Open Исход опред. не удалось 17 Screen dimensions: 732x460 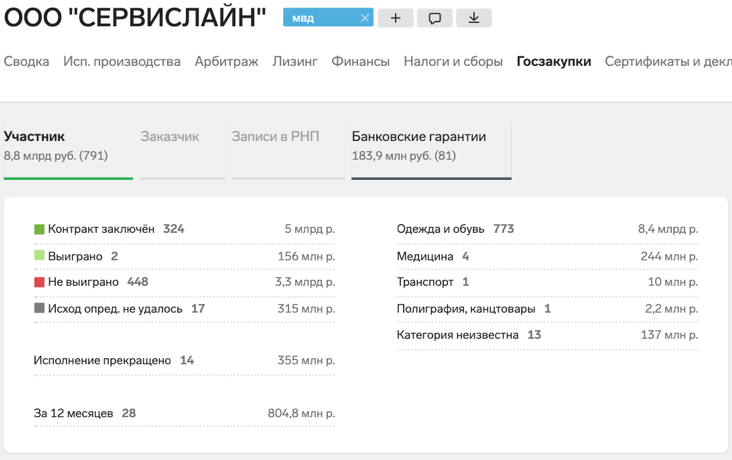tap(184, 309)
